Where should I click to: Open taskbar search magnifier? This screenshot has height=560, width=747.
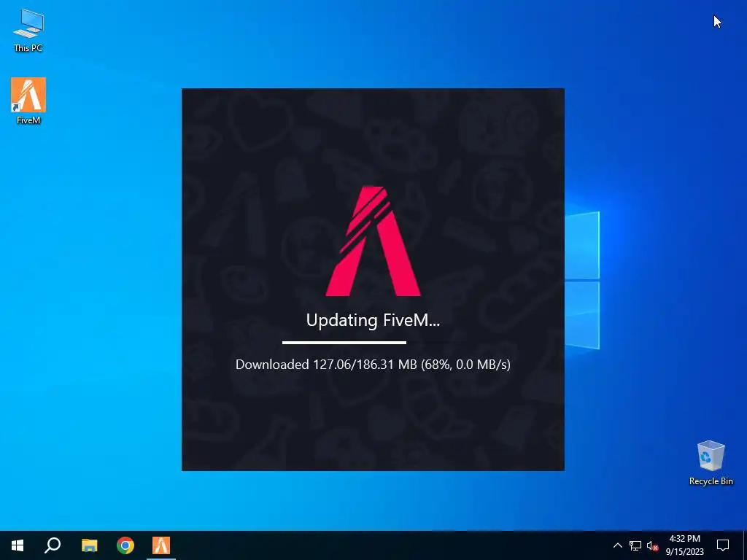click(53, 545)
